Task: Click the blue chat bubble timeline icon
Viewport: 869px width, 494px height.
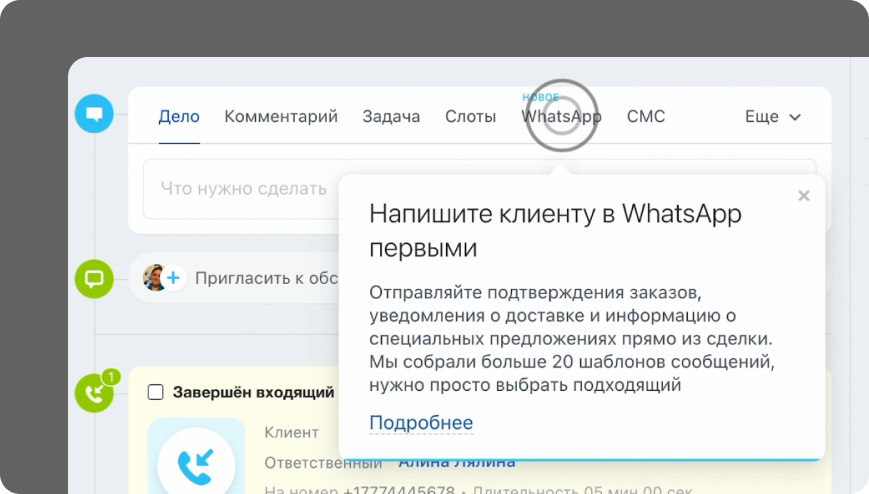Action: 94,114
